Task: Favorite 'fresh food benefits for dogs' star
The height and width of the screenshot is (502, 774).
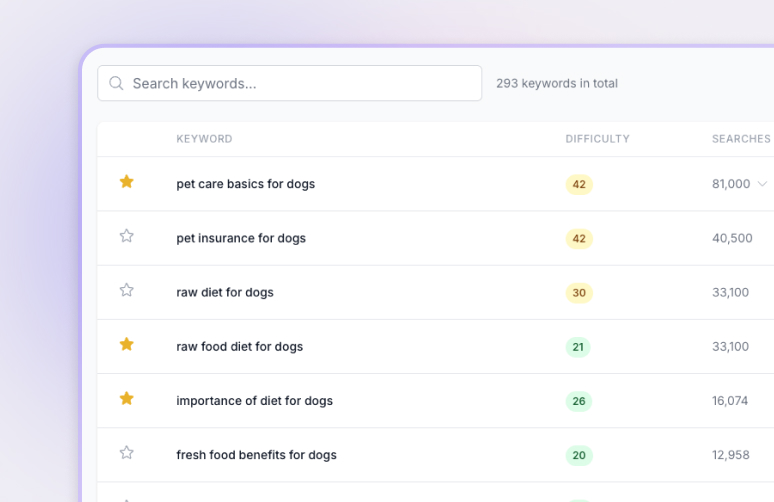Action: click(x=126, y=453)
